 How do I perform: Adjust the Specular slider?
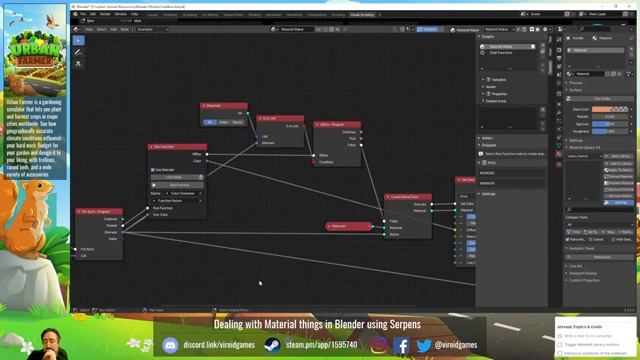pos(610,124)
